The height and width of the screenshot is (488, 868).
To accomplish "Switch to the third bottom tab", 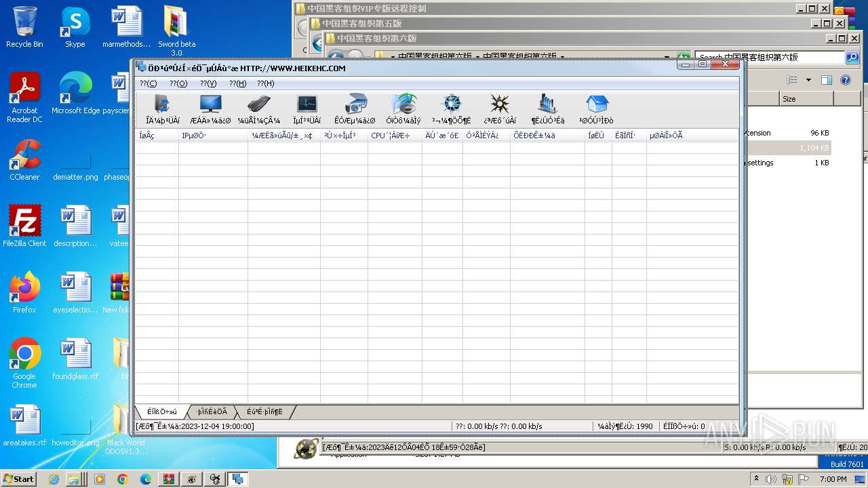I will pos(264,411).
